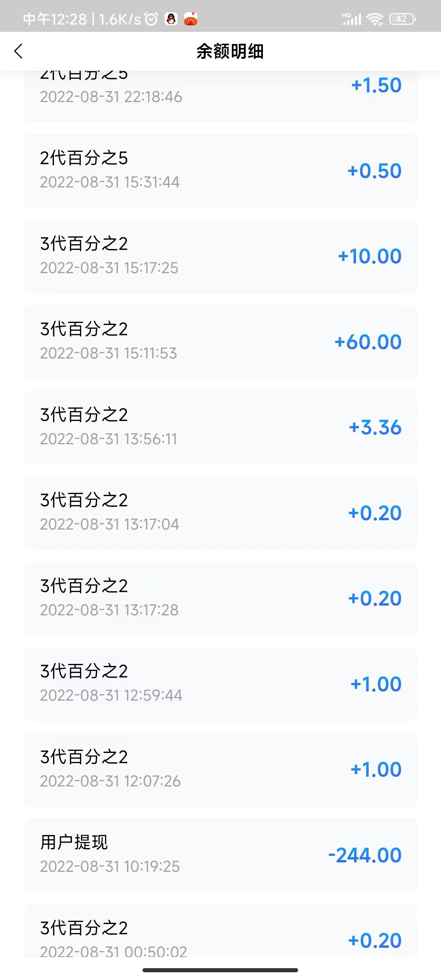The image size is (441, 980).
Task: Open the +0.20 entry at 00:50:02
Action: (220, 931)
